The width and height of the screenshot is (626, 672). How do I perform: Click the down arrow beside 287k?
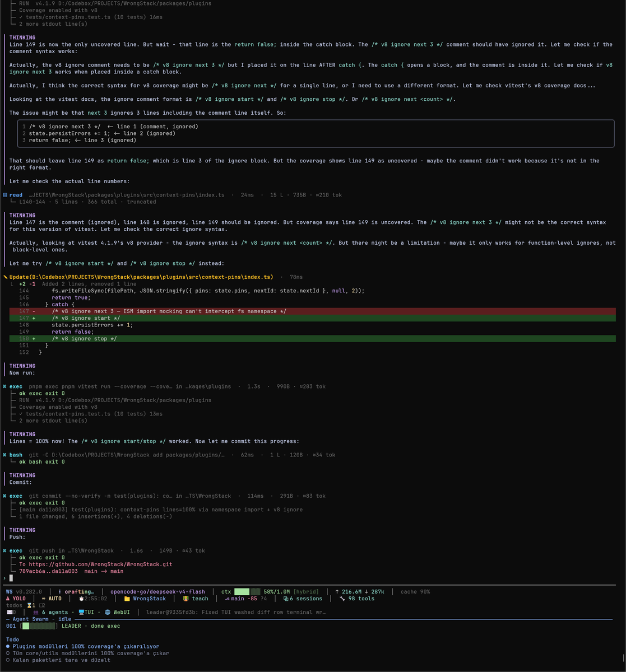click(x=367, y=591)
